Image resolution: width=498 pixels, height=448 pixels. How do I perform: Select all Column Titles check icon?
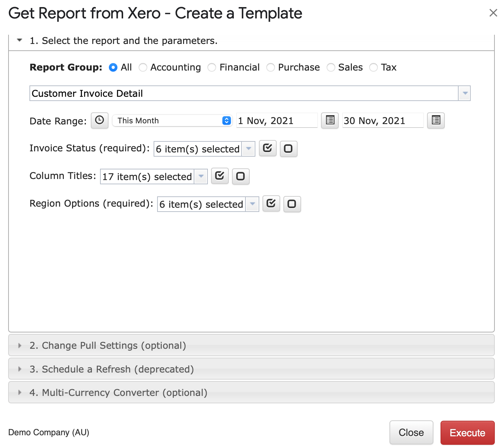(220, 176)
